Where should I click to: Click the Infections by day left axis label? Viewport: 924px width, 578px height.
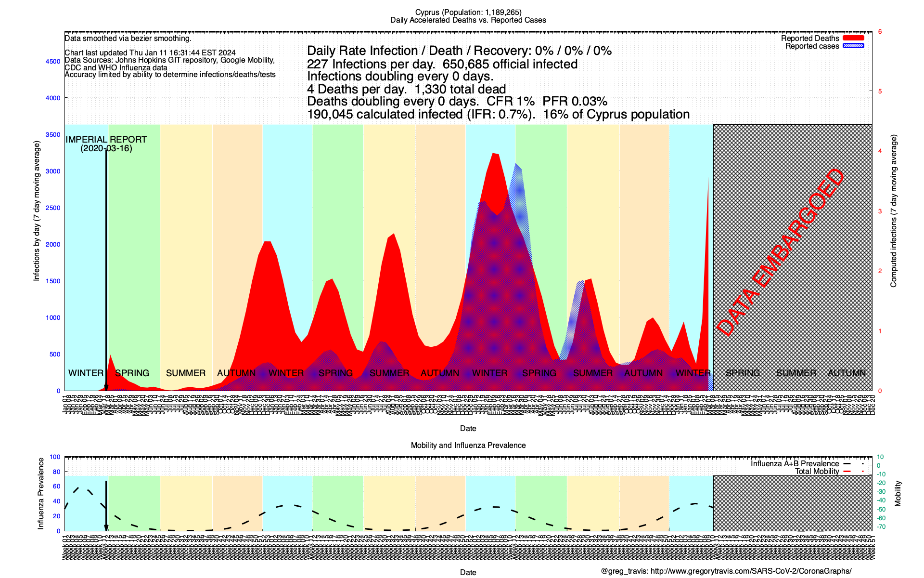(37, 211)
